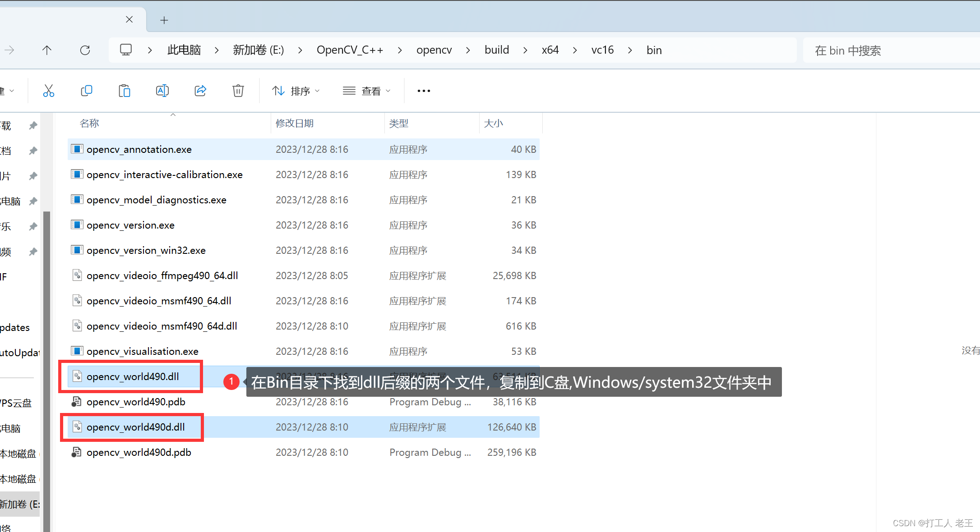Select the WPS云盘 sidebar item

point(16,403)
